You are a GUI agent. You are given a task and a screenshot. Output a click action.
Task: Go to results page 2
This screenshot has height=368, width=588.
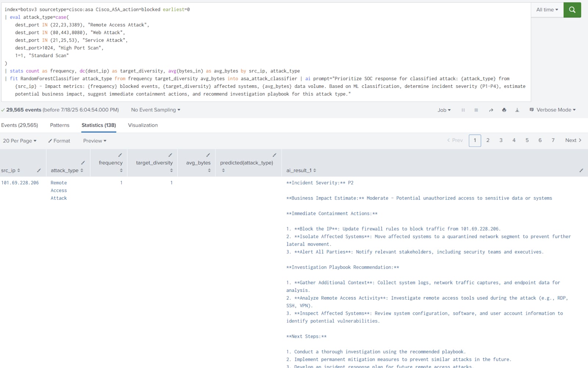[488, 140]
